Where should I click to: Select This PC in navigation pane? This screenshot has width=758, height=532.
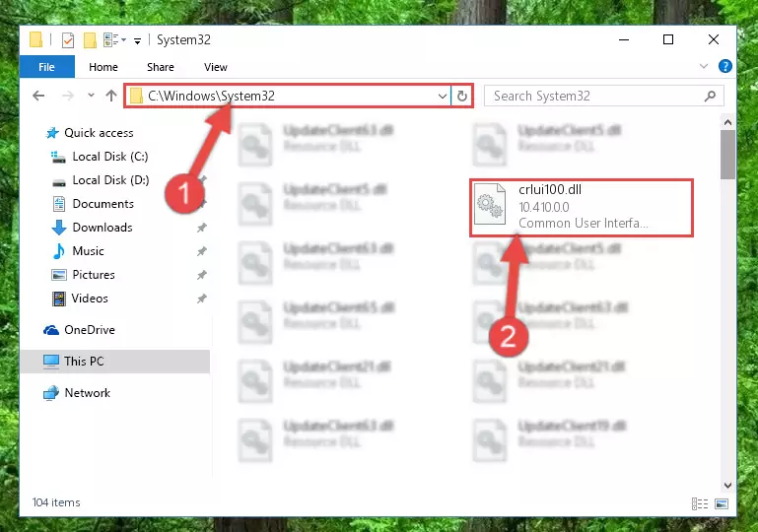click(115, 362)
